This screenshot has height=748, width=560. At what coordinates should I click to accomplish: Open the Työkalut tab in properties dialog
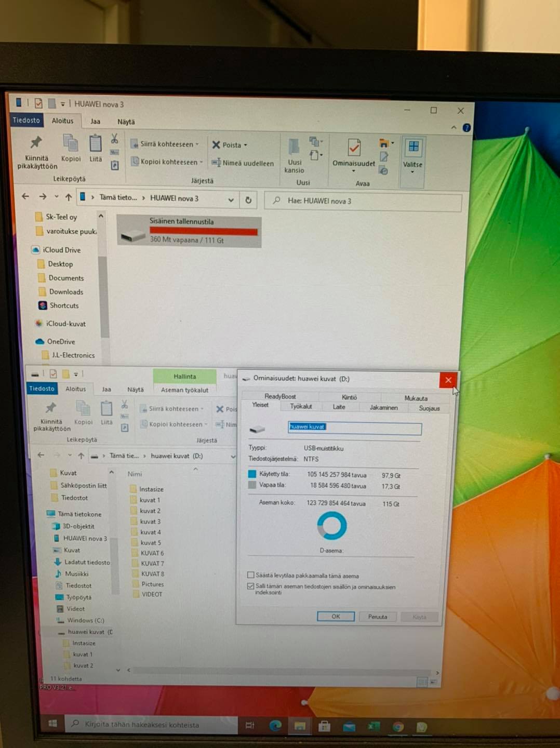coord(301,406)
